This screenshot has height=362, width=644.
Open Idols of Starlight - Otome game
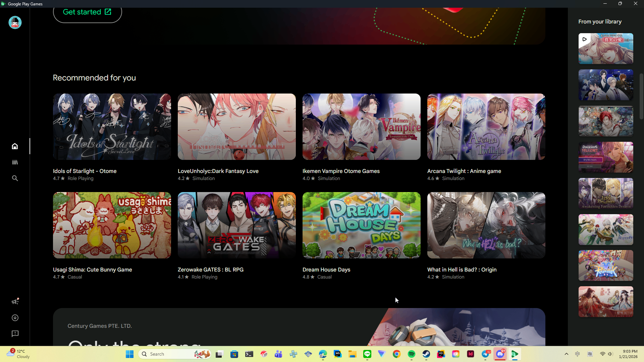112,127
